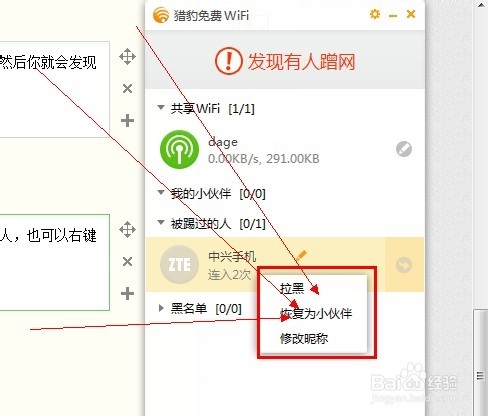Image resolution: width=488 pixels, height=416 pixels.
Task: Edit the dage hotspot with the pencil icon
Action: (x=404, y=149)
